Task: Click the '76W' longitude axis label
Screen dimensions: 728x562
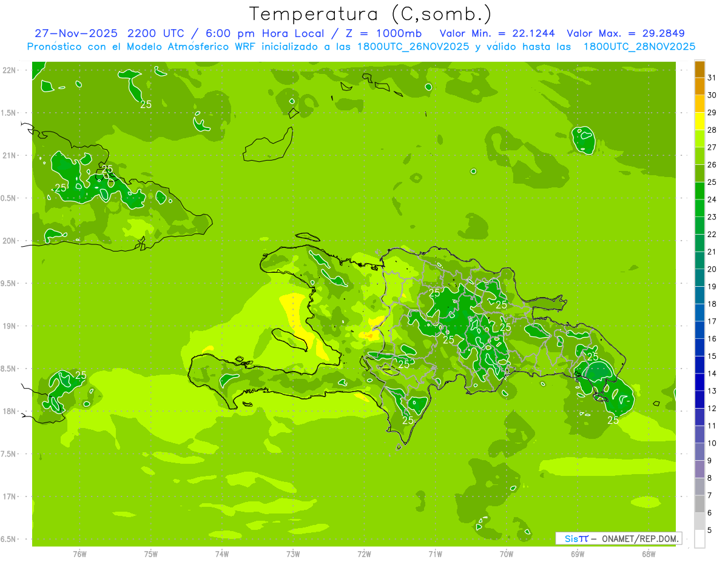Action: 79,554
